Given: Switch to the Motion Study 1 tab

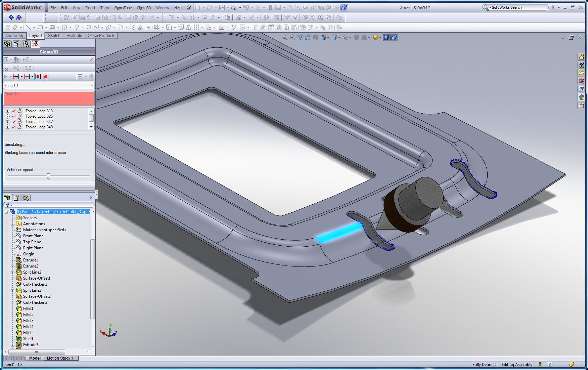Looking at the screenshot, I should click(x=60, y=358).
